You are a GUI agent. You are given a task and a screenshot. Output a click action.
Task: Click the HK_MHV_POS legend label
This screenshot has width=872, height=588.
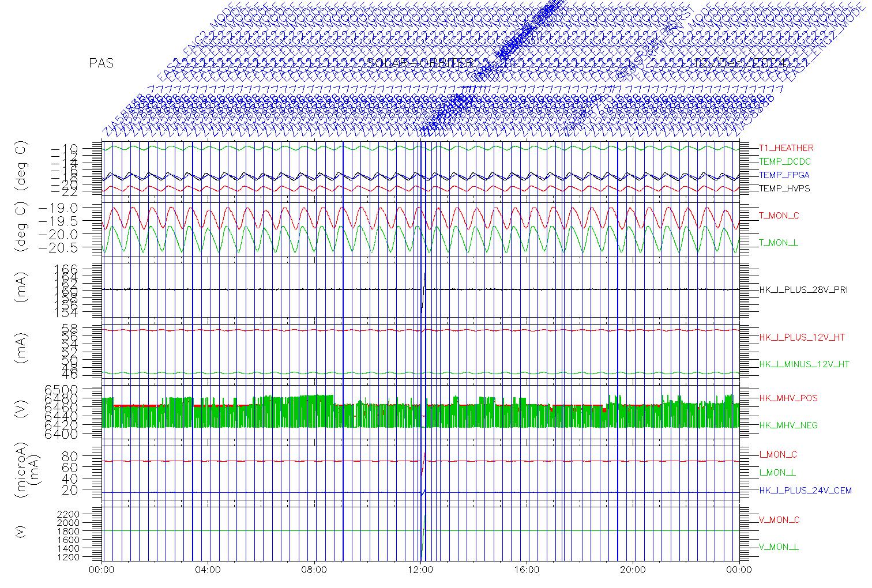788,398
